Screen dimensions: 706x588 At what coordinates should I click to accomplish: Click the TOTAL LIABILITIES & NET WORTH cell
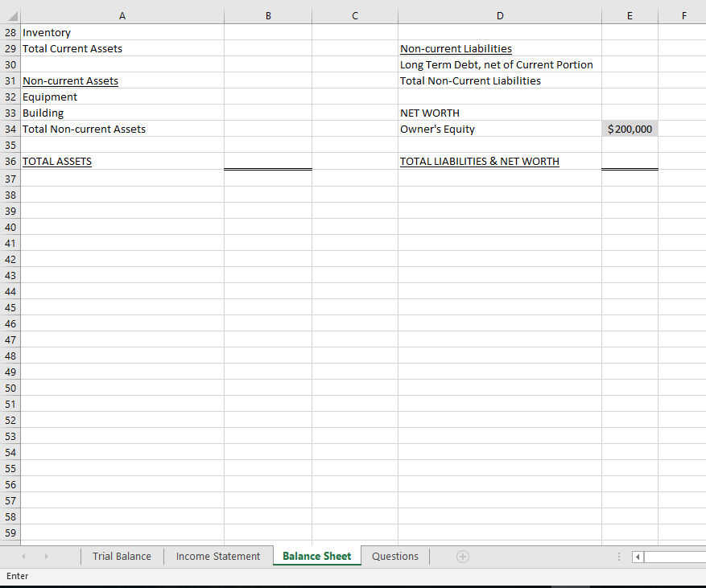click(x=499, y=161)
